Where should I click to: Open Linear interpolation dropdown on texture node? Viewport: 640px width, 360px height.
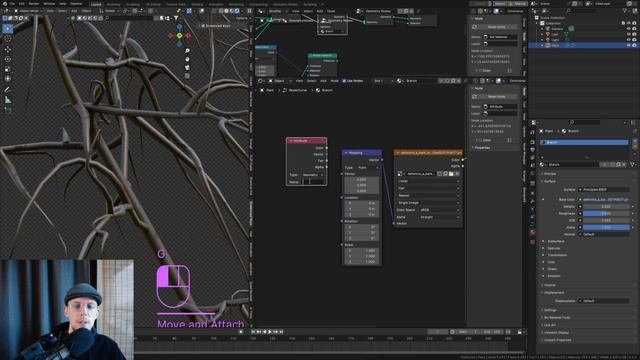coord(428,181)
